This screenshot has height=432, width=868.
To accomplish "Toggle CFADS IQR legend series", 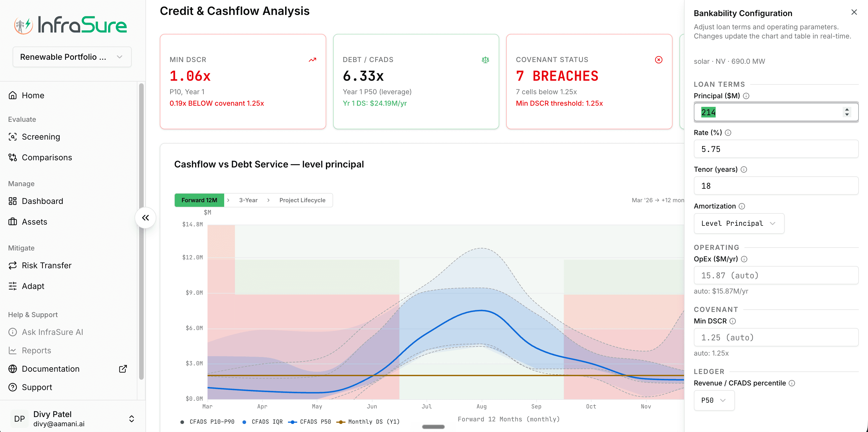I will [263, 422].
